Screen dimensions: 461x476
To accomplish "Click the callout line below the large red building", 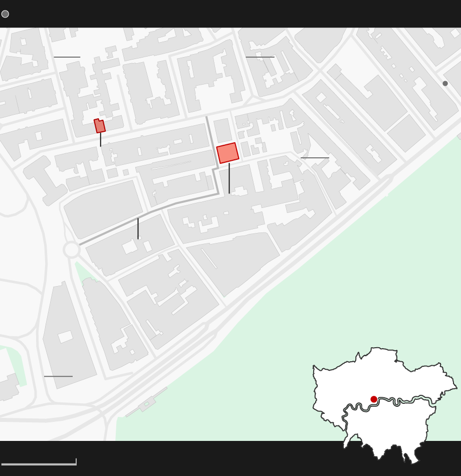I will pos(229,178).
